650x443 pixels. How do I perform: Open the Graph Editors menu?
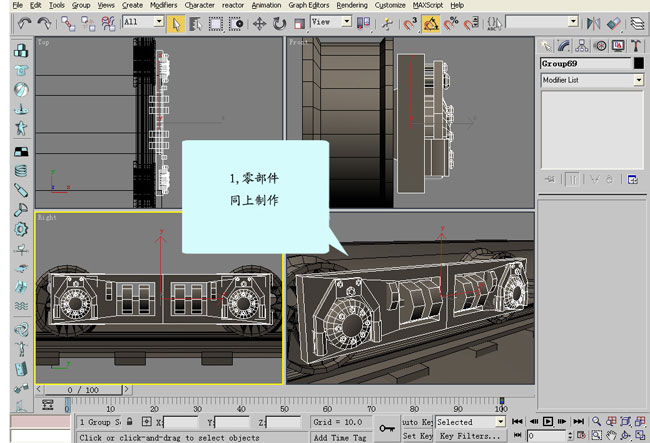pyautogui.click(x=309, y=5)
